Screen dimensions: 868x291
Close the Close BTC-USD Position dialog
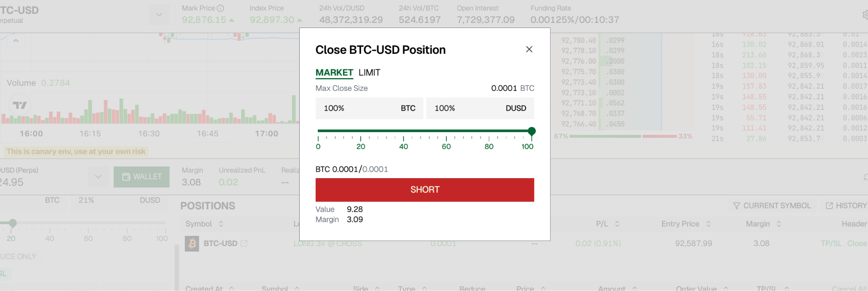pos(529,49)
